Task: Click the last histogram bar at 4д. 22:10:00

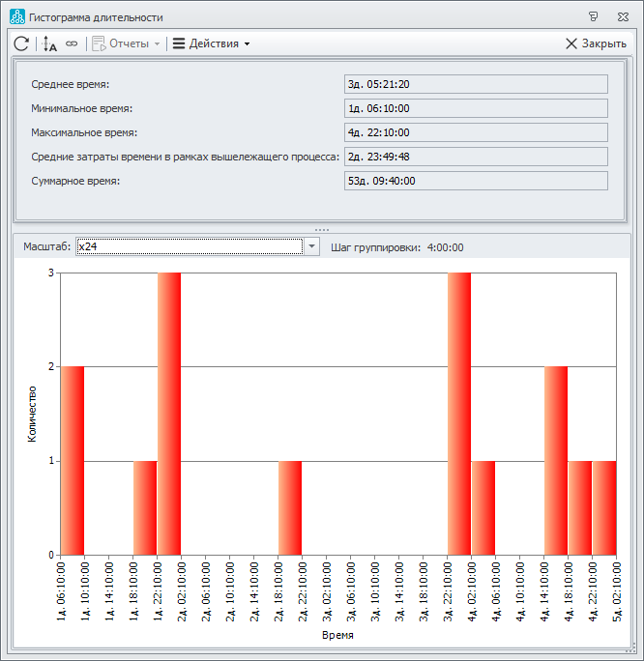Action: (x=604, y=507)
